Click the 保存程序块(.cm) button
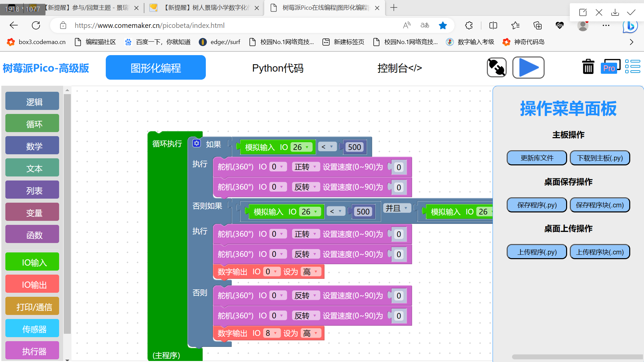 600,205
